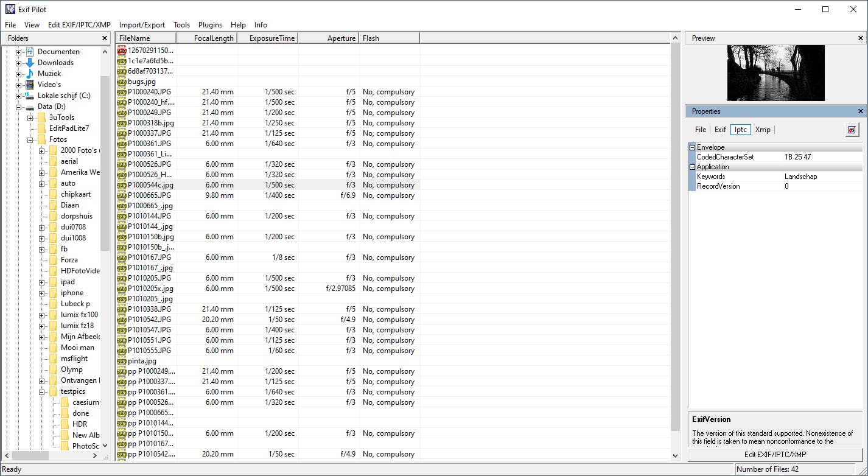
Task: Click the Lokale schijf (C:) drive icon
Action: click(30, 96)
